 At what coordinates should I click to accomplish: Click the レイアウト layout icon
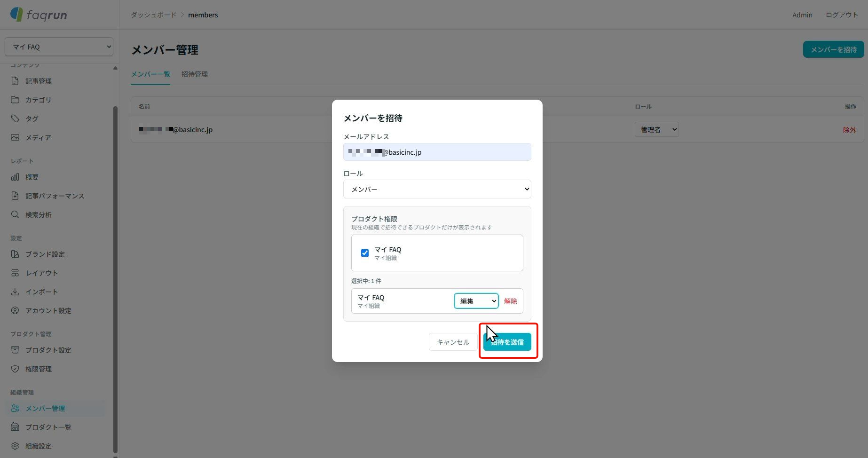pyautogui.click(x=15, y=273)
